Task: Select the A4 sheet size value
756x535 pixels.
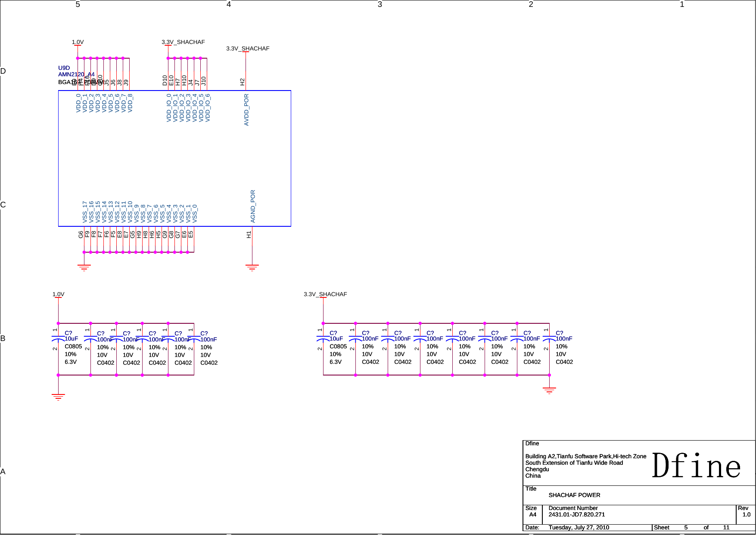Action: tap(533, 515)
